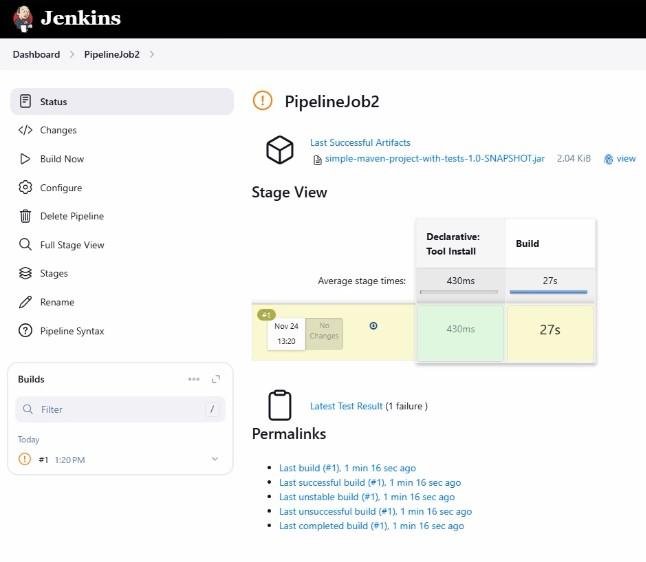646x562 pixels.
Task: Click the Build average time progress bar
Action: 548,292
